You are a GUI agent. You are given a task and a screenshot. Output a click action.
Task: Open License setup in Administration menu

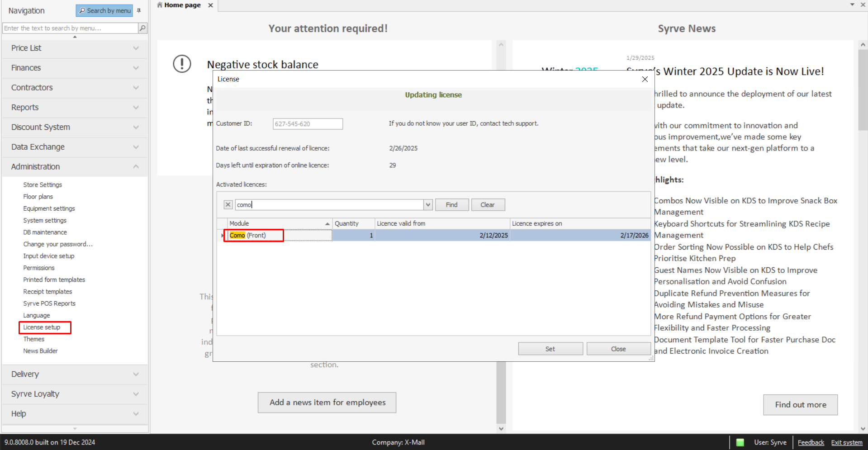coord(42,327)
